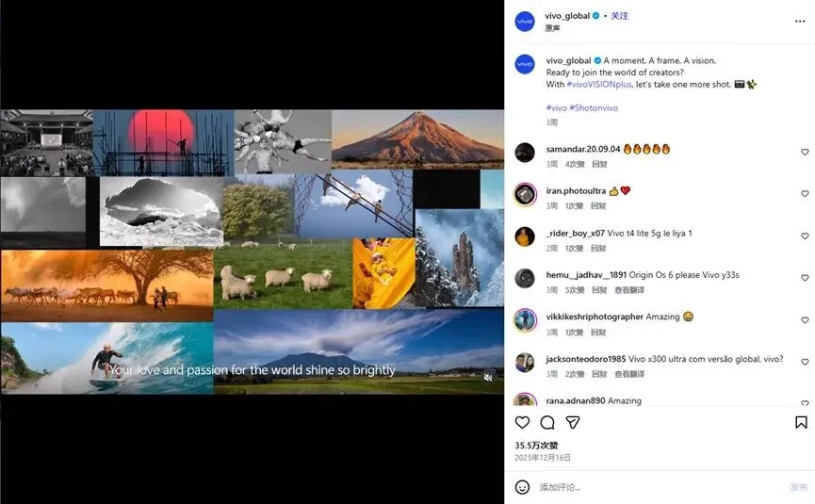Show translation for jacksonteodoro1985's comment
815x504 pixels.
pyautogui.click(x=629, y=374)
